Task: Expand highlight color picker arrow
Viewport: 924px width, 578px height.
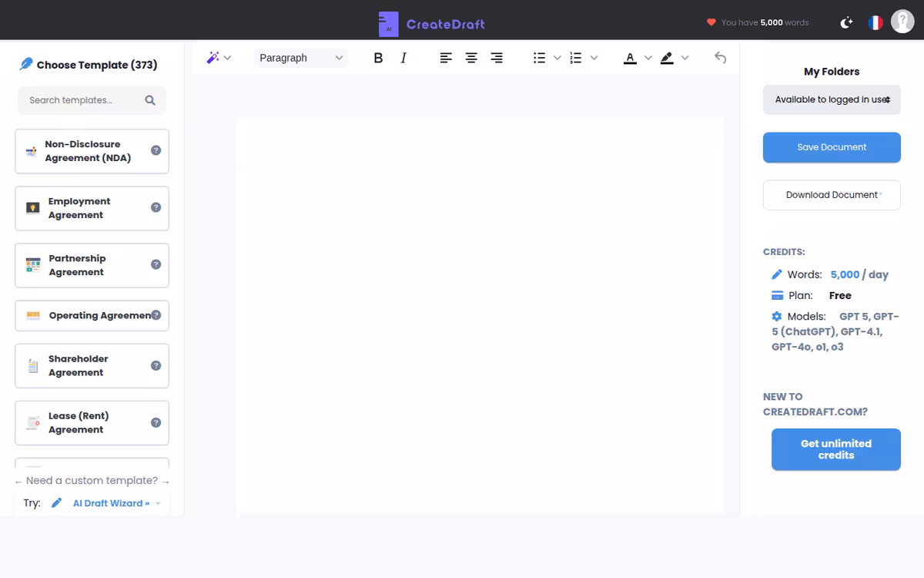Action: (685, 58)
